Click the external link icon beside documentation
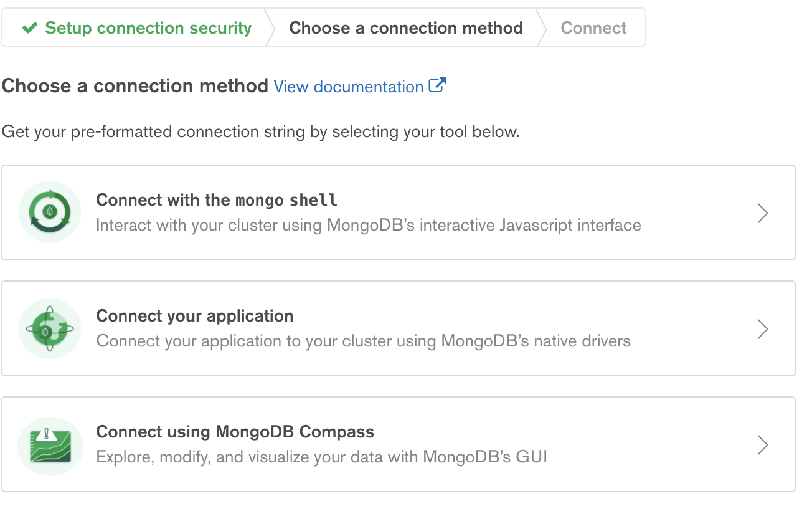Viewport: 812px width, 506px height. [x=438, y=85]
